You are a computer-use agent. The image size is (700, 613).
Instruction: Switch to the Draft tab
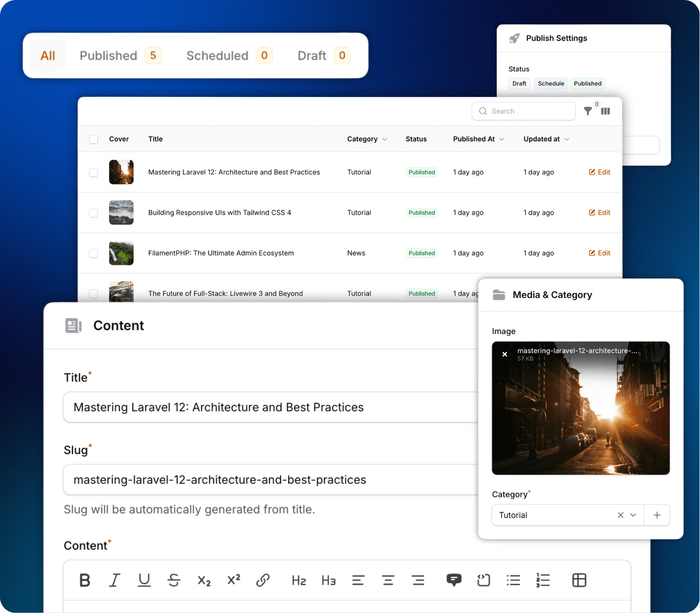tap(324, 56)
